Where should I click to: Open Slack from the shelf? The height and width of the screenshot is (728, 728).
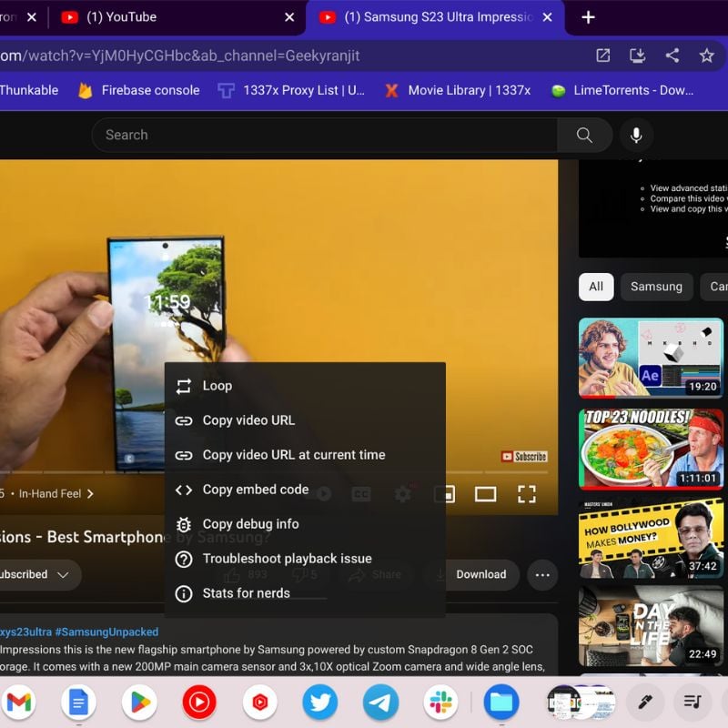click(440, 702)
